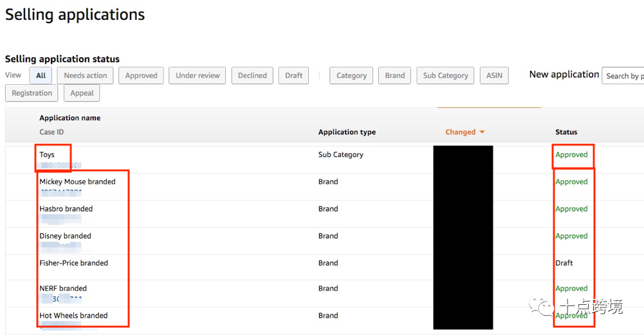Click the Status column header
644x335 pixels.
pos(566,132)
